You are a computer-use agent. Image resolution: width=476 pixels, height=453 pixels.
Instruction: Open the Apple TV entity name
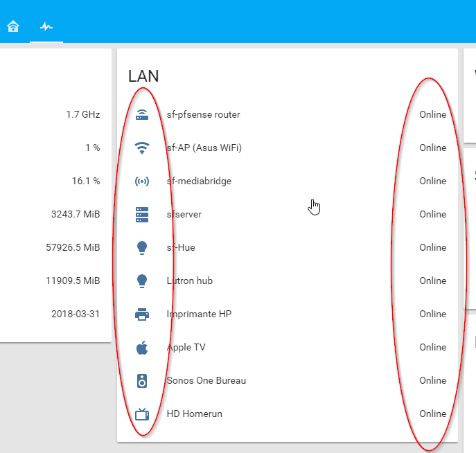click(186, 347)
